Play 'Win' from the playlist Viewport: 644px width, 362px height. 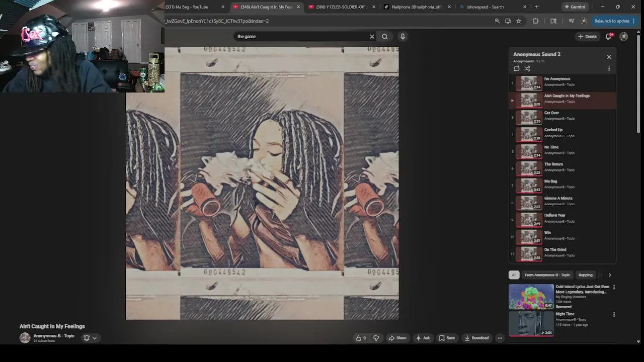pyautogui.click(x=562, y=237)
